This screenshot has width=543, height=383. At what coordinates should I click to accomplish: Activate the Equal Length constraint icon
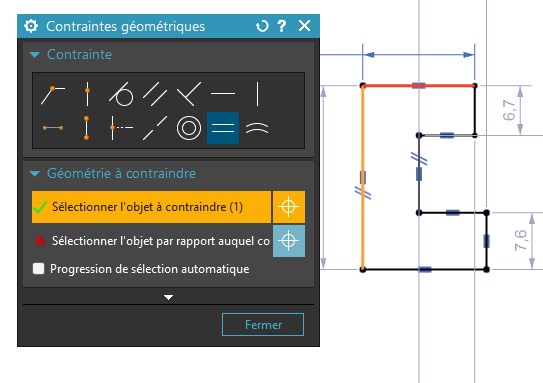click(223, 128)
